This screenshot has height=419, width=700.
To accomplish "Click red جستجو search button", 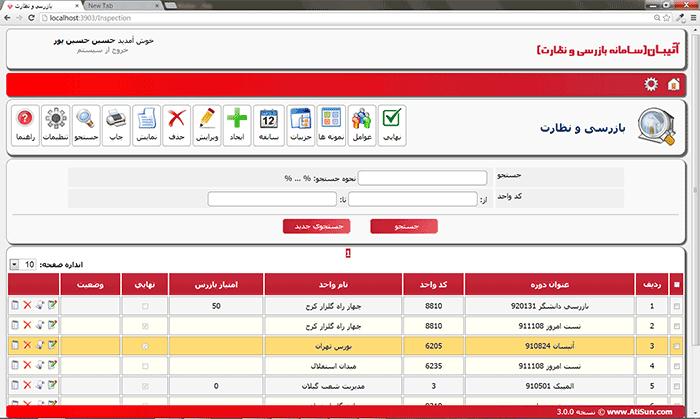I will point(404,226).
